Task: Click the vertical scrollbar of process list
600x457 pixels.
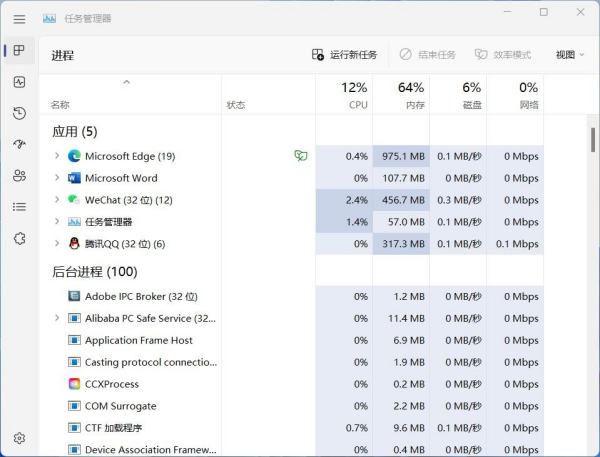Action: point(593,139)
